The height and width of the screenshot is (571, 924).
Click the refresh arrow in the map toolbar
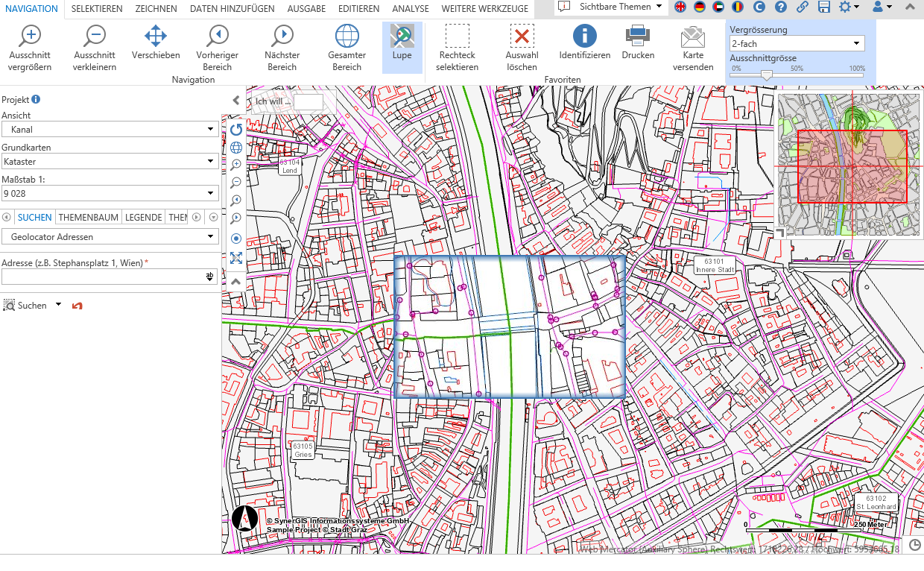(236, 129)
